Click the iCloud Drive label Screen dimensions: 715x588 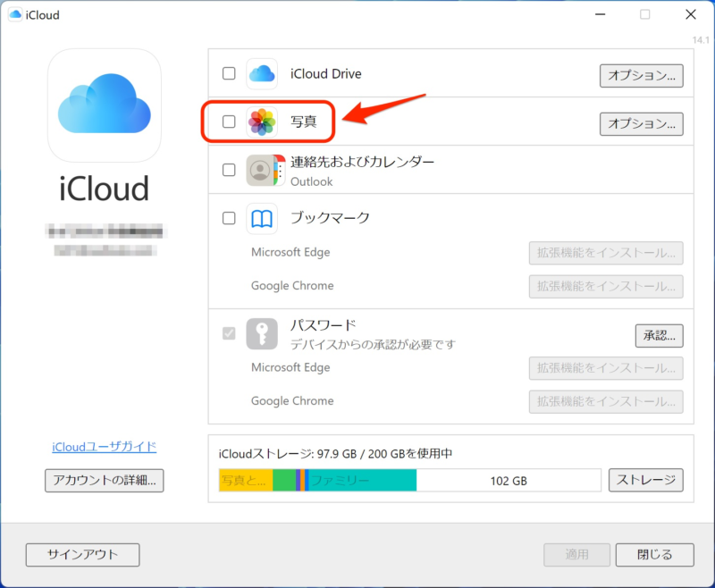(326, 74)
